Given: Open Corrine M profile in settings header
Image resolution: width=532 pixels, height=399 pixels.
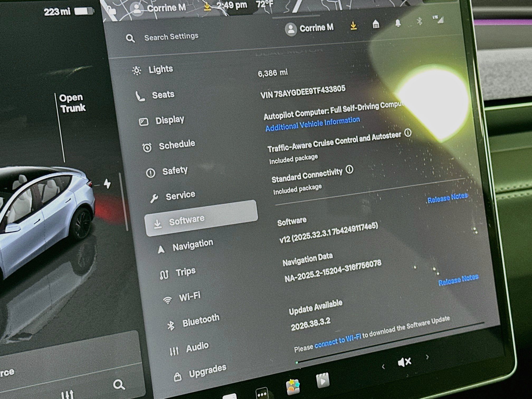Looking at the screenshot, I should tap(309, 28).
